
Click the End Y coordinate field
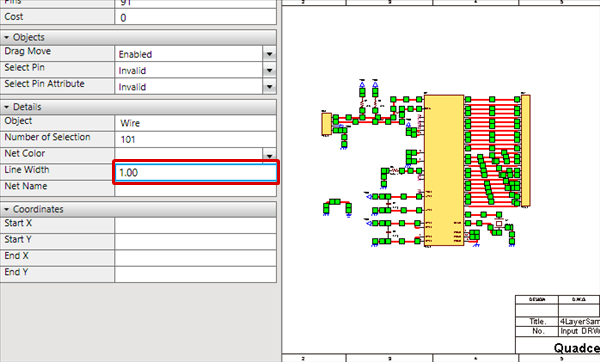pos(195,275)
